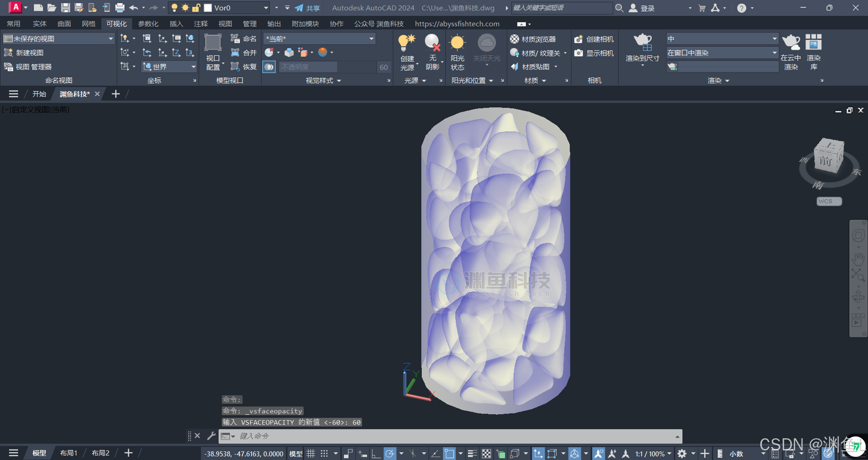Click the Share (共享) button
Screen dimensions: 868x460
pyautogui.click(x=307, y=8)
